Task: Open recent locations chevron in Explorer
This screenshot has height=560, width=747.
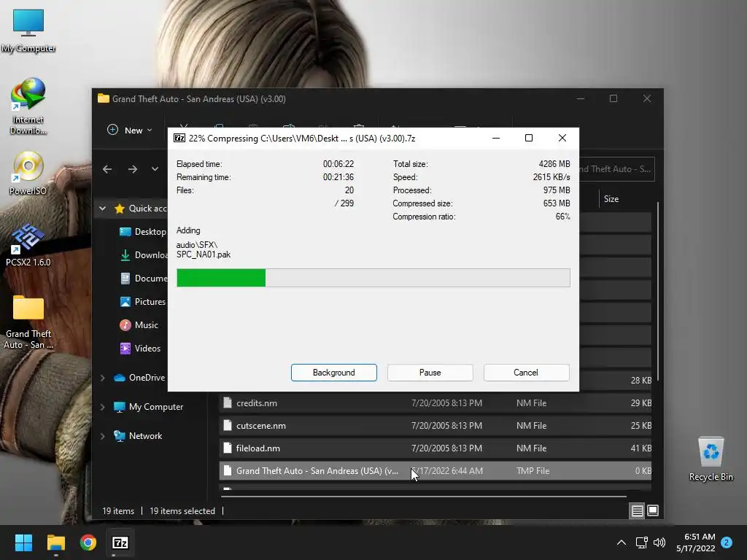Action: pyautogui.click(x=155, y=169)
